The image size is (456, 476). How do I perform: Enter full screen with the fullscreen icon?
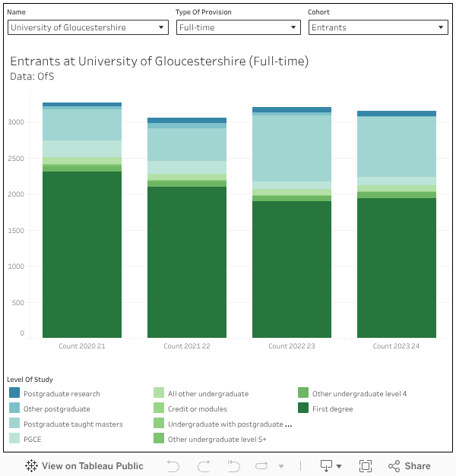point(366,466)
